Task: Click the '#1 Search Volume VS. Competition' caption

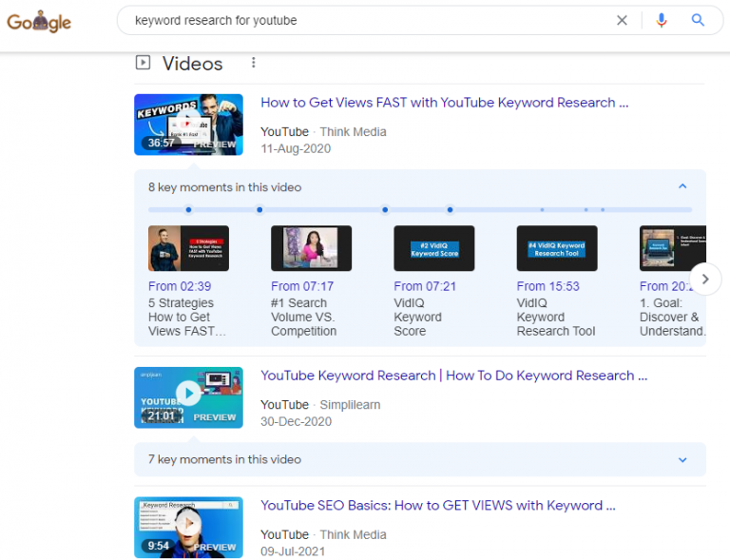Action: tap(303, 317)
